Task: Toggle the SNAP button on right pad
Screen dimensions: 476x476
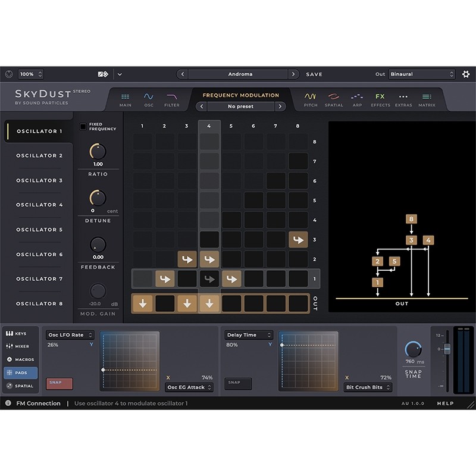Action: tap(238, 383)
